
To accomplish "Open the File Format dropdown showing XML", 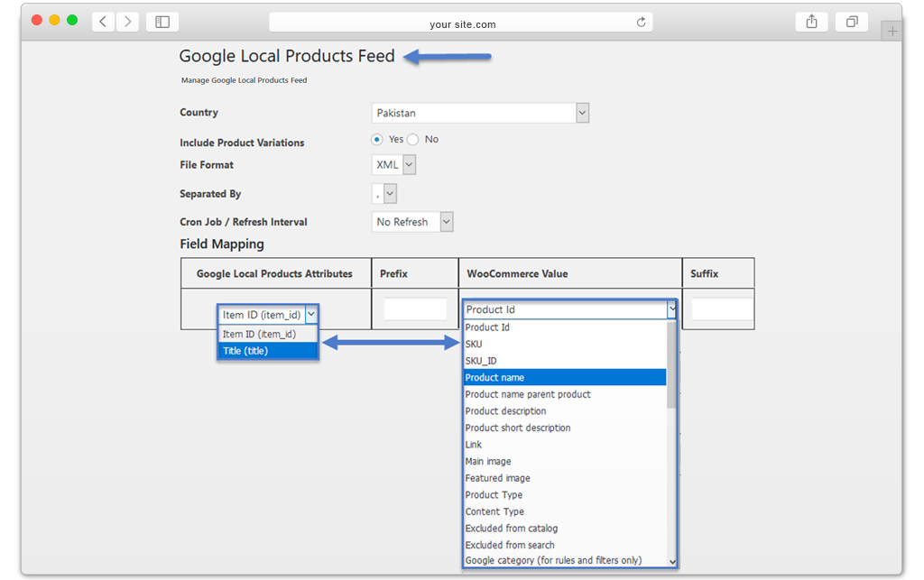I will coord(393,165).
